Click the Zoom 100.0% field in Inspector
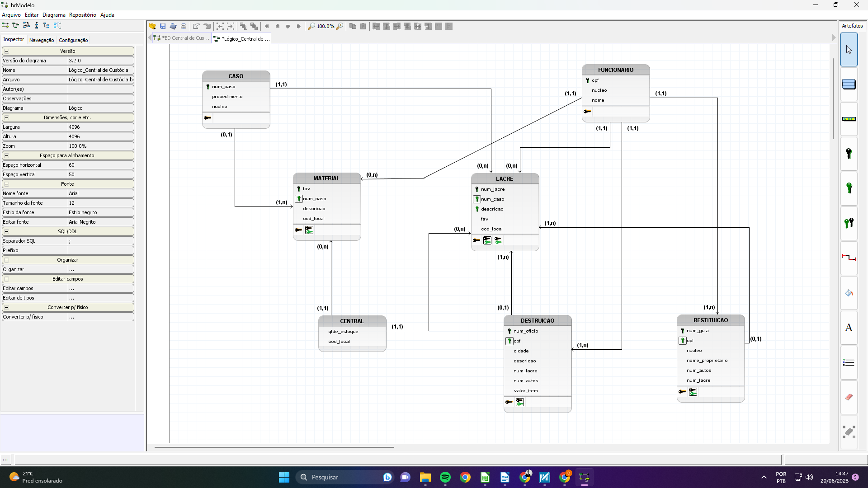This screenshot has height=488, width=868. [101, 146]
